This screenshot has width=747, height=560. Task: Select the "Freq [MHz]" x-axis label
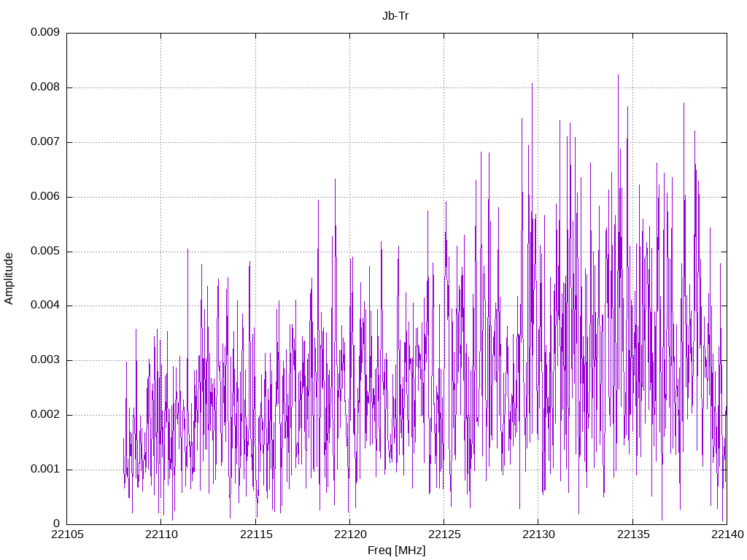pyautogui.click(x=396, y=551)
